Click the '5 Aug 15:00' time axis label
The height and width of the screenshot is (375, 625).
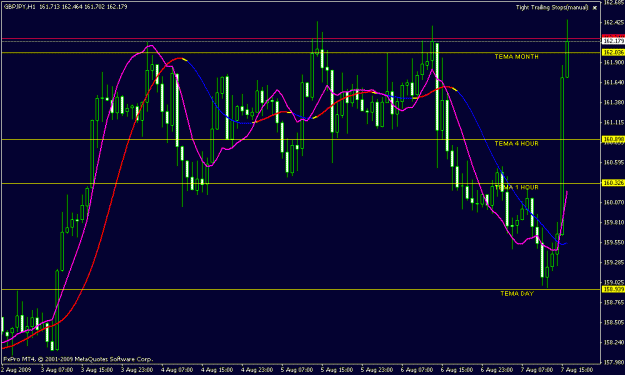(x=337, y=370)
